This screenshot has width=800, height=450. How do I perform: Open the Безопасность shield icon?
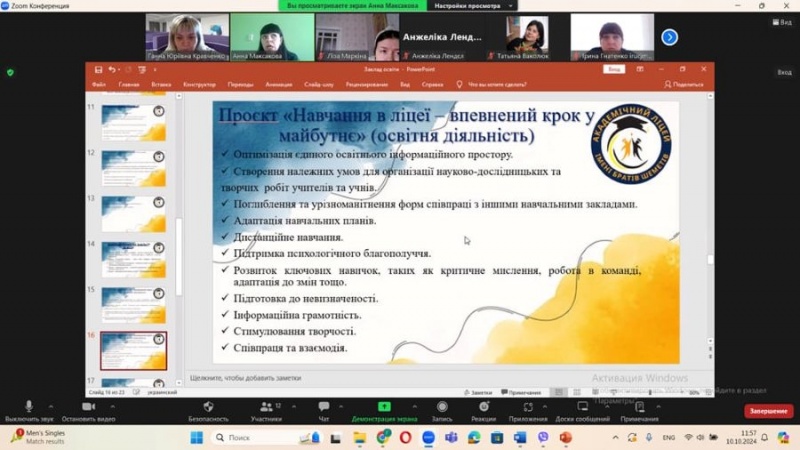[x=208, y=409]
